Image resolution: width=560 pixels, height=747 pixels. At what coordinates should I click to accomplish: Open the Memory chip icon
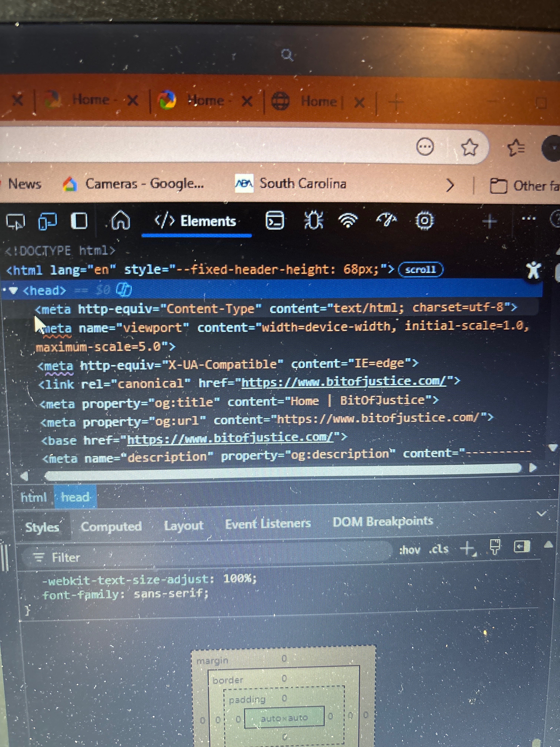tap(425, 220)
